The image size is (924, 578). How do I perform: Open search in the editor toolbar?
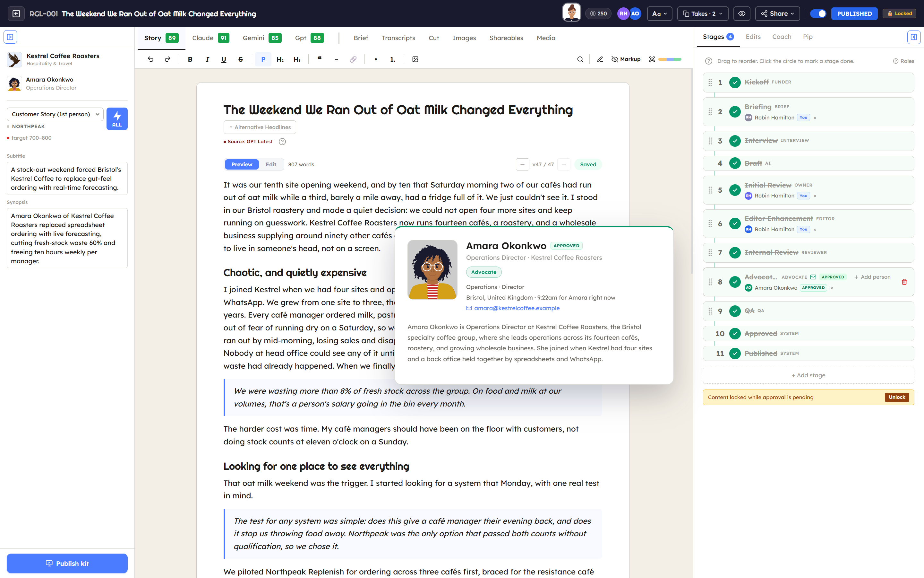580,59
